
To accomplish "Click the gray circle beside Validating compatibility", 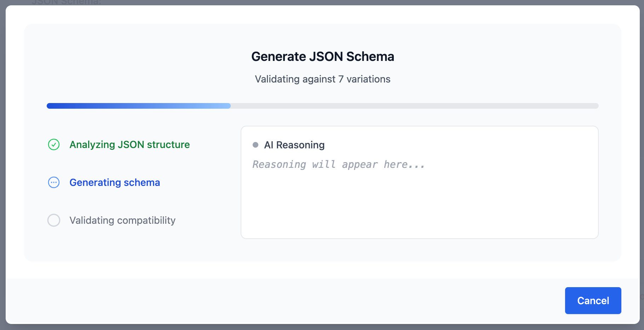I will (53, 220).
